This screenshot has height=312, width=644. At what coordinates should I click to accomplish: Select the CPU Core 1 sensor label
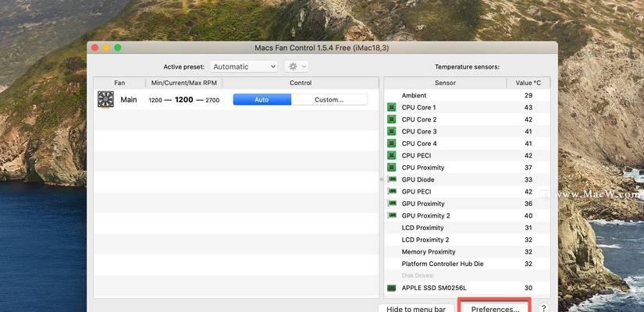pos(418,108)
